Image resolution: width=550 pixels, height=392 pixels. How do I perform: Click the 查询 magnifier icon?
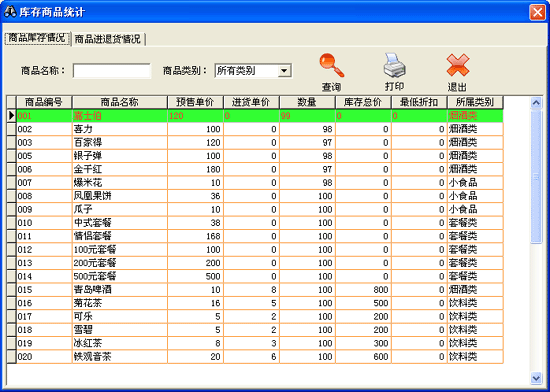(331, 65)
